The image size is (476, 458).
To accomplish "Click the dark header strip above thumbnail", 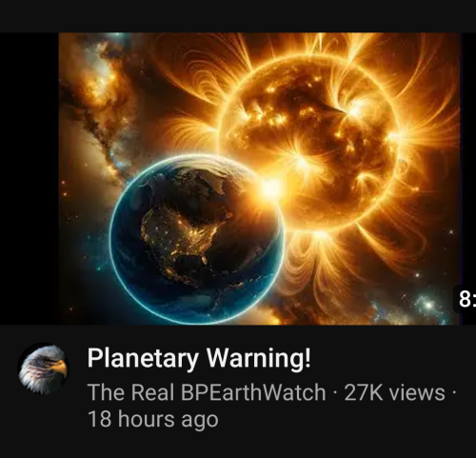I will tap(238, 16).
